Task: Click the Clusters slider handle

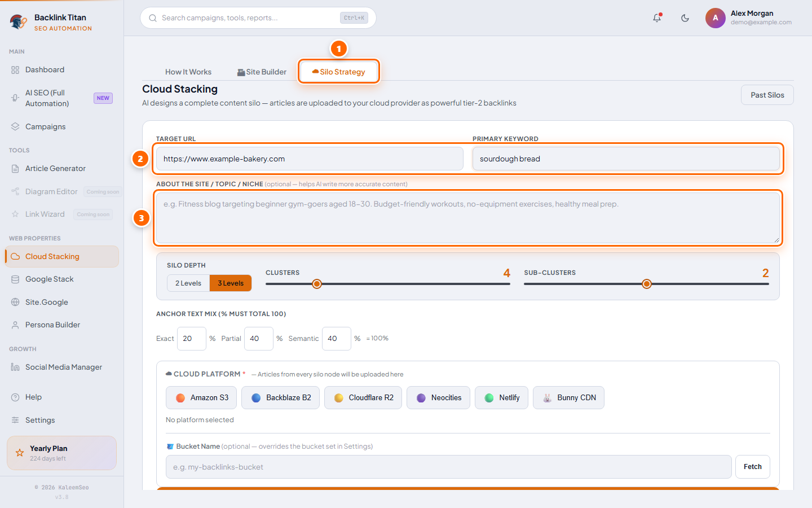Action: (317, 284)
